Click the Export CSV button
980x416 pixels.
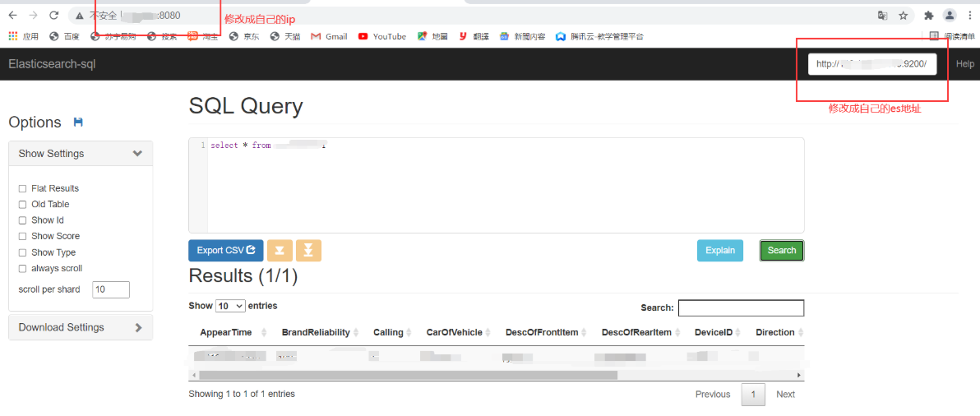(x=226, y=251)
